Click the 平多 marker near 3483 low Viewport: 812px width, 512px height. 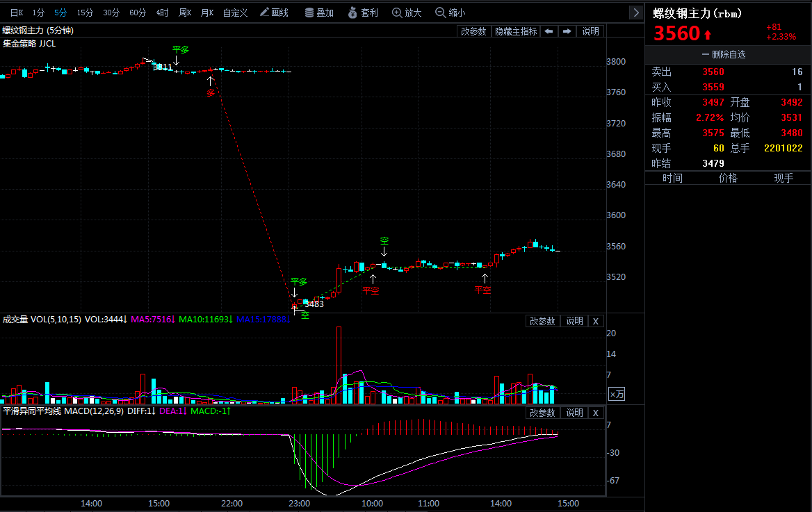click(x=298, y=281)
